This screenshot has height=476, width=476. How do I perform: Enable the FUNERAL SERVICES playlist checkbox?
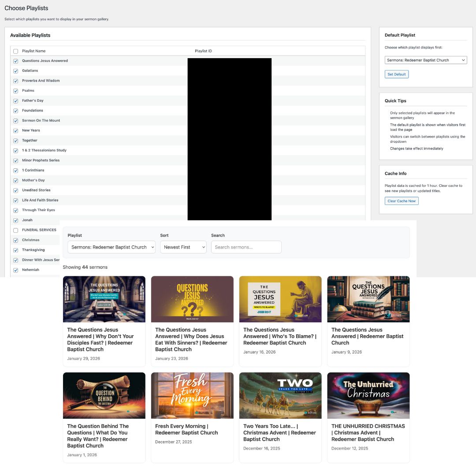tap(16, 231)
